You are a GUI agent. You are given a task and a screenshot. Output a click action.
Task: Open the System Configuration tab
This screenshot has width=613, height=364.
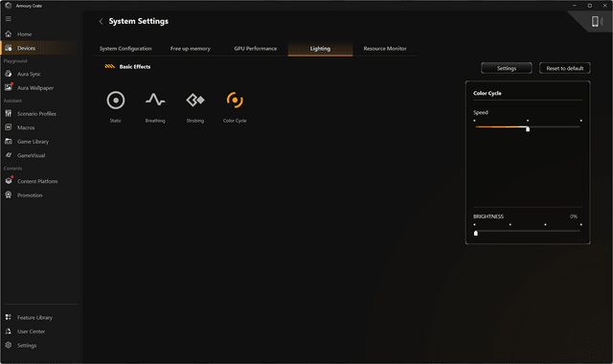pos(125,49)
